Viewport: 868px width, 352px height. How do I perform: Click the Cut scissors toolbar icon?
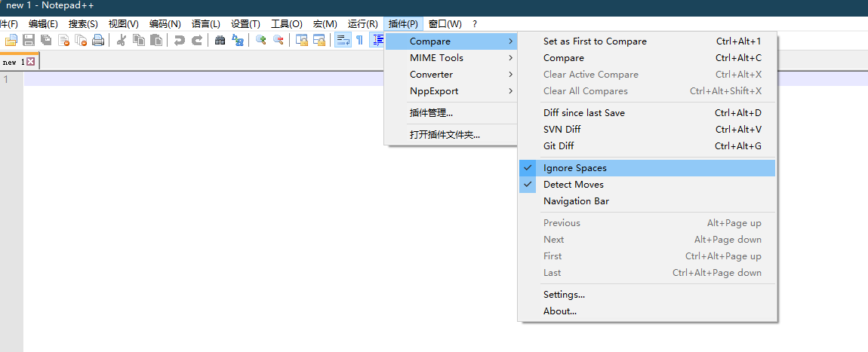(x=122, y=40)
